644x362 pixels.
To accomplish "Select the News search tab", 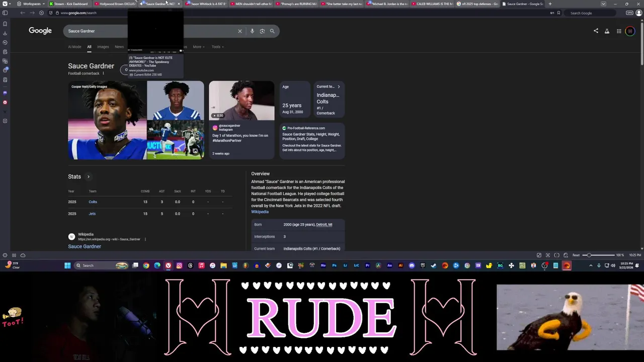I will coord(119,47).
